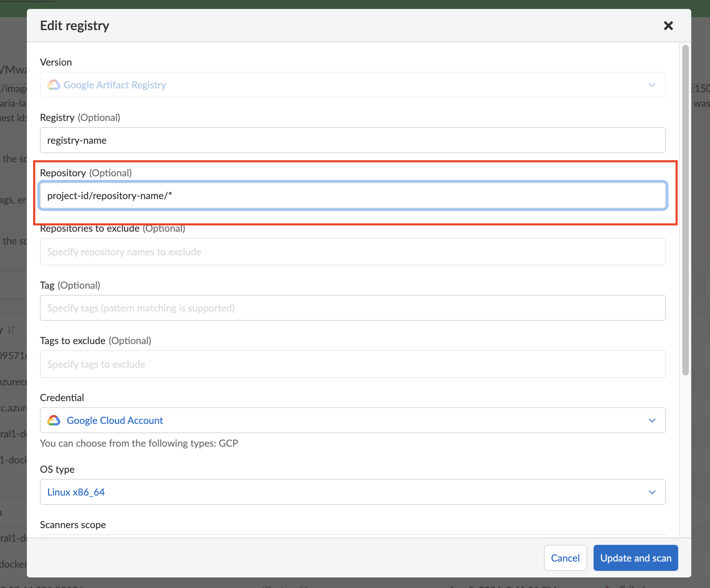Click the Scanners scope label

[x=73, y=524]
